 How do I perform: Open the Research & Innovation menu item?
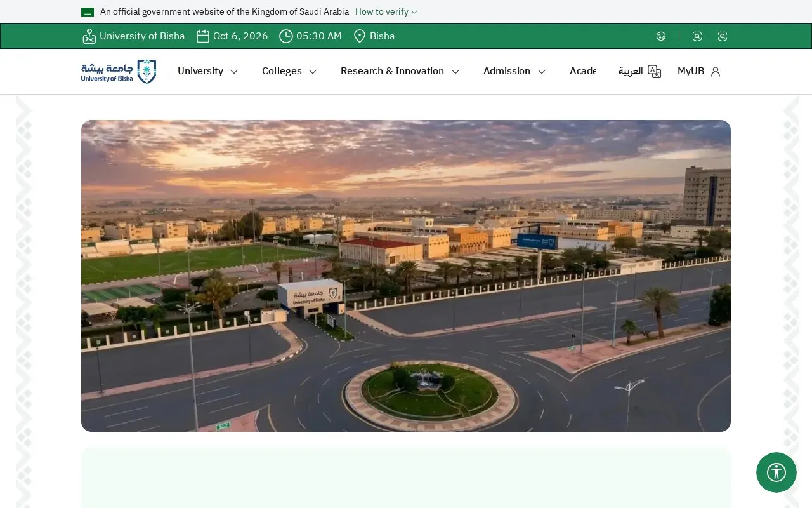pyautogui.click(x=392, y=71)
